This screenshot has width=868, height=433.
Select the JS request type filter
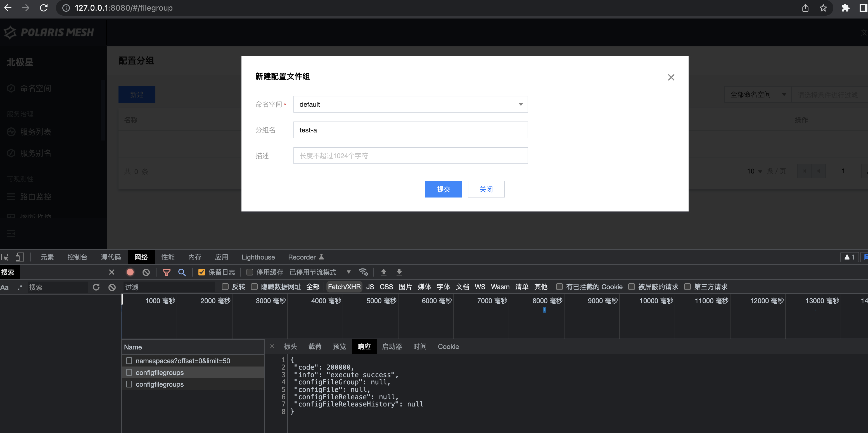370,287
